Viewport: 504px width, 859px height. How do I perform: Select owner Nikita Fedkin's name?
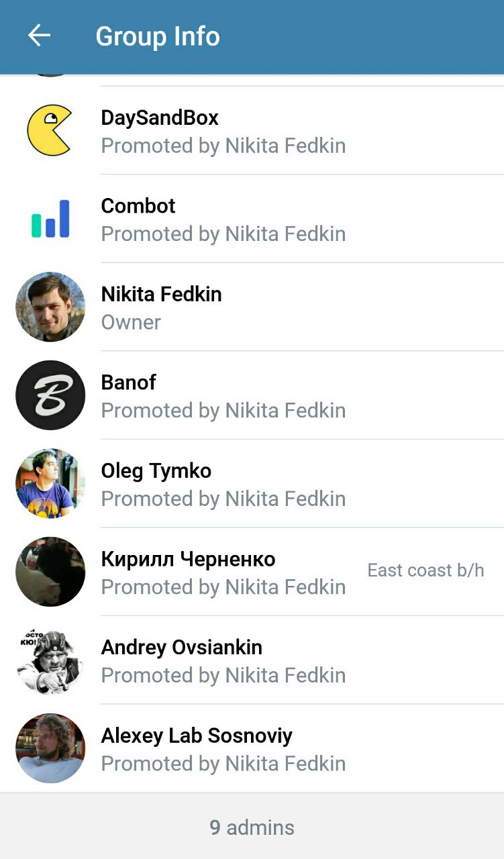(161, 294)
